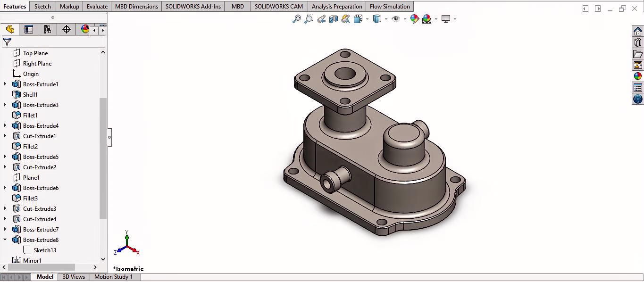The height and width of the screenshot is (282, 644).
Task: Click the Previous View icon
Action: coord(321,19)
